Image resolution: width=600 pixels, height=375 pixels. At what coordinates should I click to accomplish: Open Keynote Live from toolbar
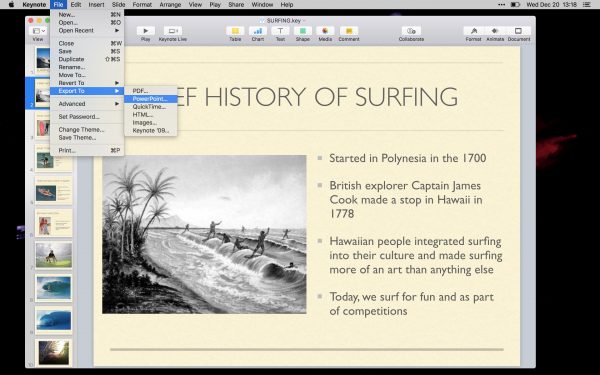coord(173,31)
